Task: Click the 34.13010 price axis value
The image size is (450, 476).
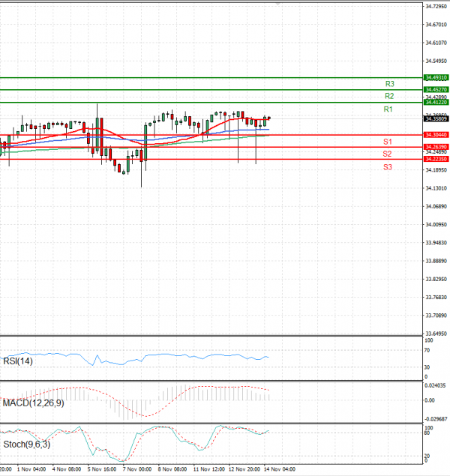Action: tap(436, 188)
